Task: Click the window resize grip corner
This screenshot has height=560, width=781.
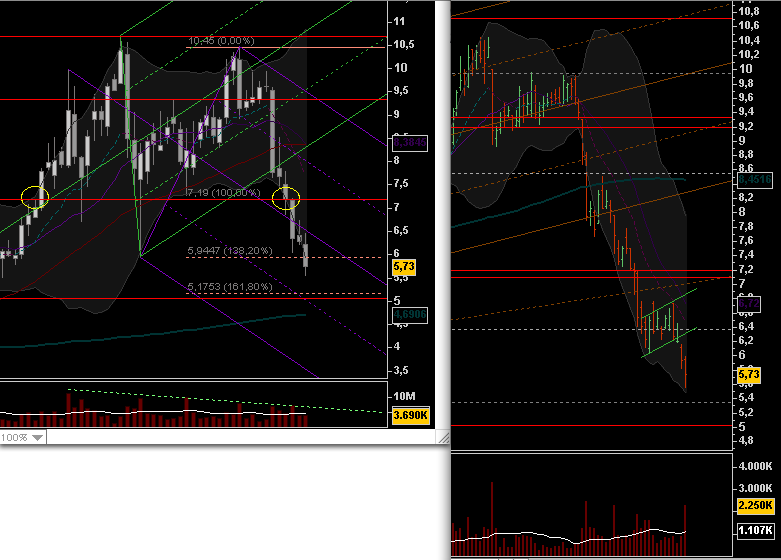Action: (x=443, y=438)
